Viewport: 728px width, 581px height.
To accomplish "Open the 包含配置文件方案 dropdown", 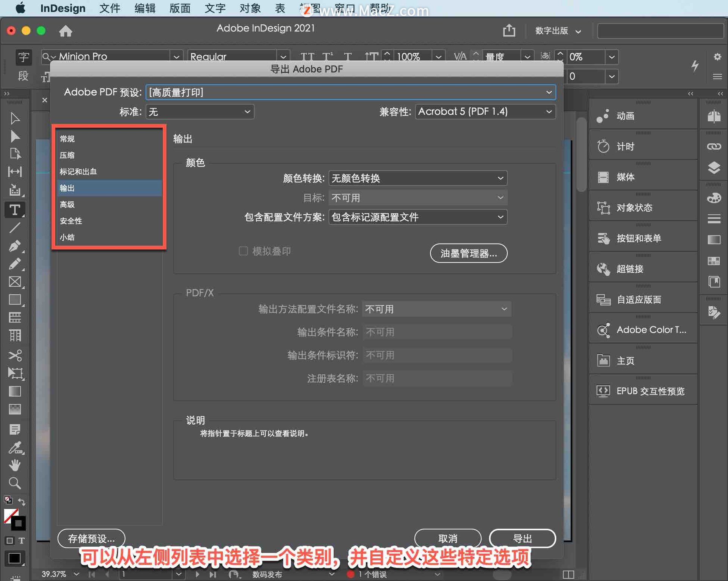I will click(x=418, y=217).
